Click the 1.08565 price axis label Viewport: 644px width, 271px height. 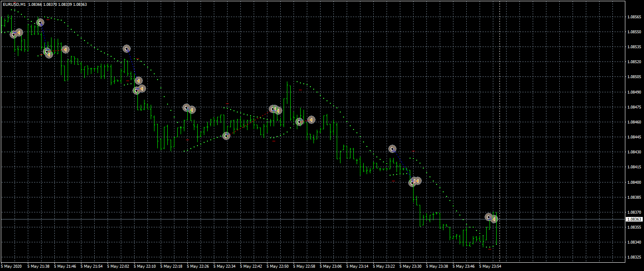click(634, 17)
